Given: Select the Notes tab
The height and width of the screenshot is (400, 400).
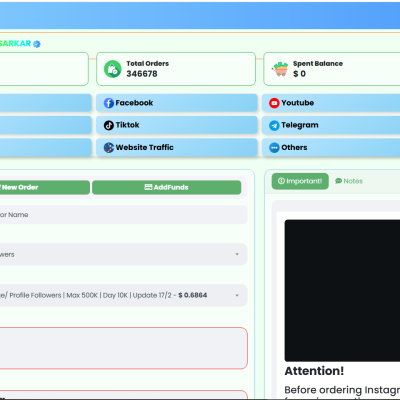Looking at the screenshot, I should (x=349, y=181).
